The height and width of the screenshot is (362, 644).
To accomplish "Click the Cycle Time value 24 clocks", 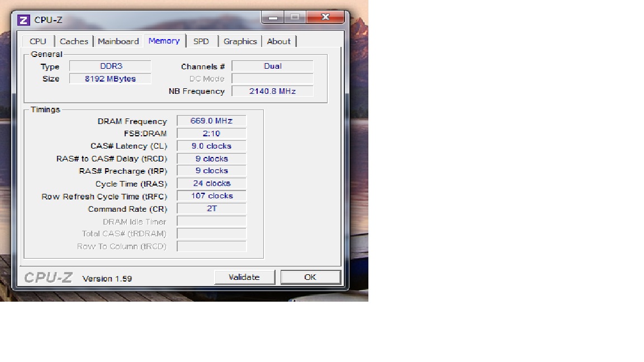I will pos(211,183).
